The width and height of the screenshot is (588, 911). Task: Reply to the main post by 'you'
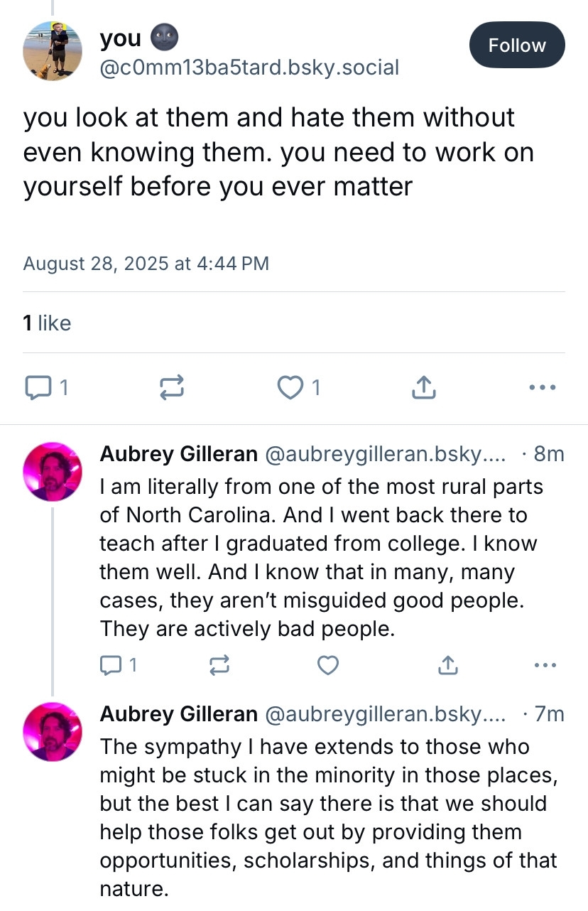(37, 387)
